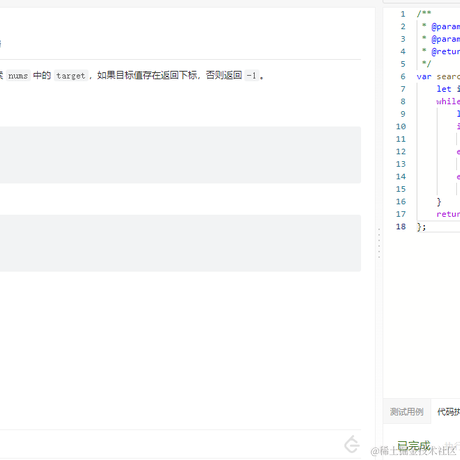The image size is (460, 460).
Task: Switch to the 测试用例 tab
Action: coord(407,412)
